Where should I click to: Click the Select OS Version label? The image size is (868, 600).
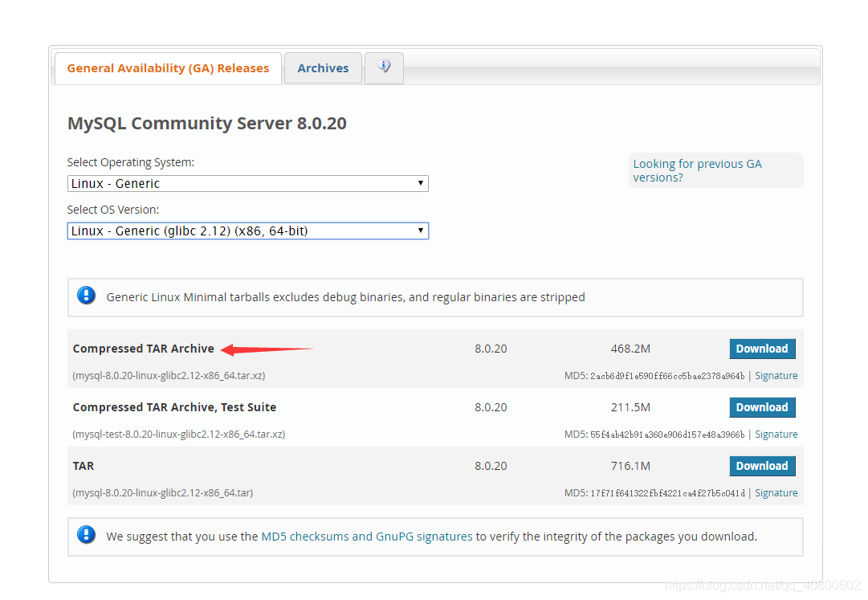(113, 210)
